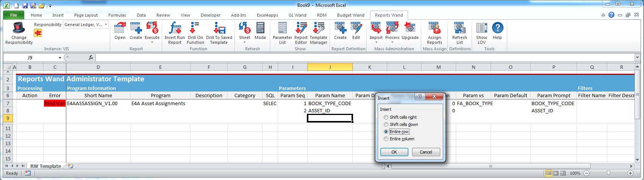Switch to the Excel4apps tab

[x=267, y=15]
